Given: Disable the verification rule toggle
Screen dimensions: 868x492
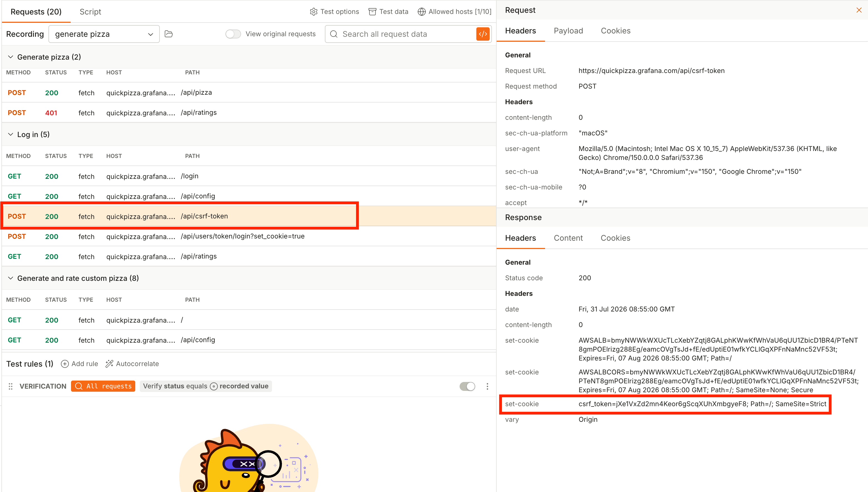Looking at the screenshot, I should 467,386.
